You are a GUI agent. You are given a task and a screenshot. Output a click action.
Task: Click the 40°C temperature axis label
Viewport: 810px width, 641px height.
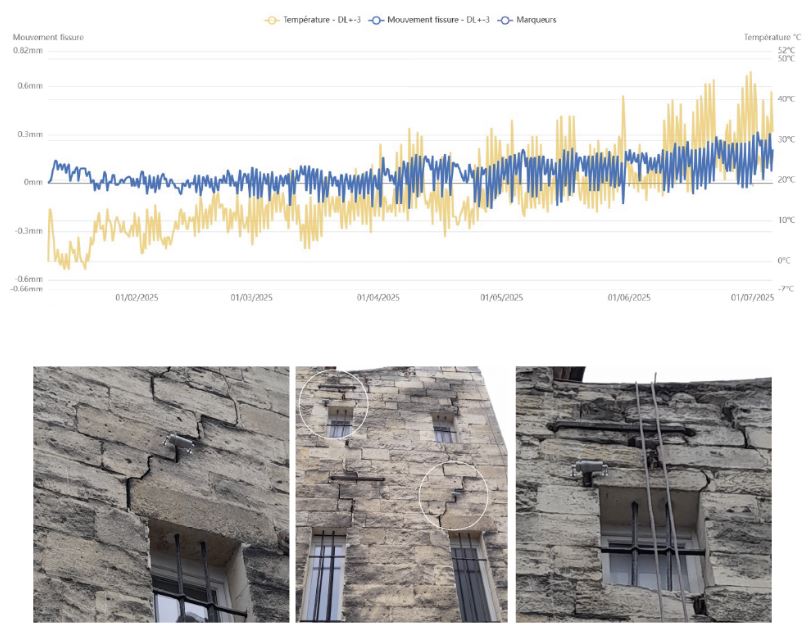pos(786,99)
